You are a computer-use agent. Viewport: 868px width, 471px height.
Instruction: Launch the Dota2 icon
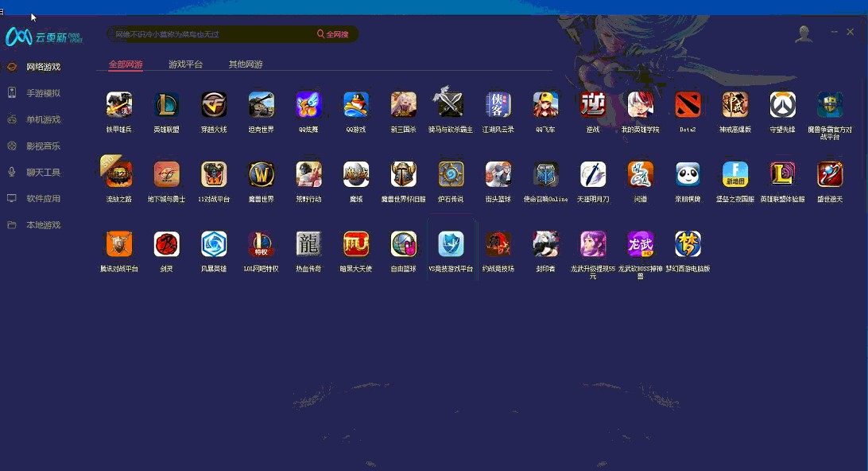tap(688, 105)
